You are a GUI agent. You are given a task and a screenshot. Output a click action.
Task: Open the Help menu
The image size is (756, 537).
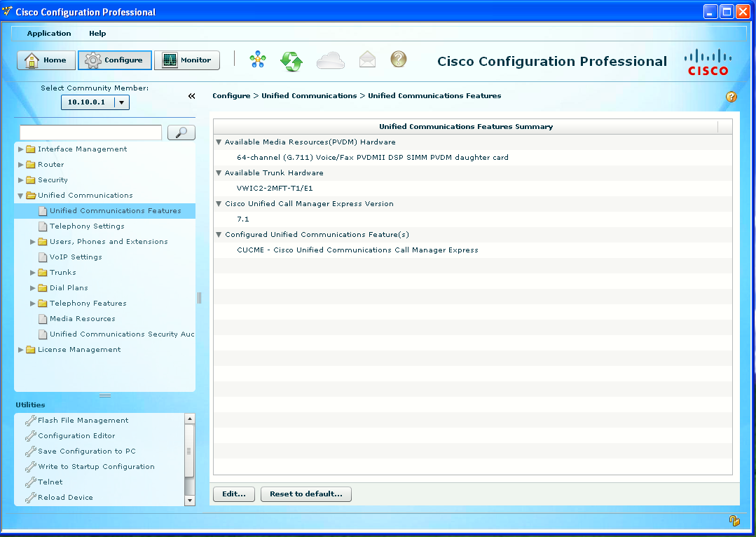pos(97,33)
